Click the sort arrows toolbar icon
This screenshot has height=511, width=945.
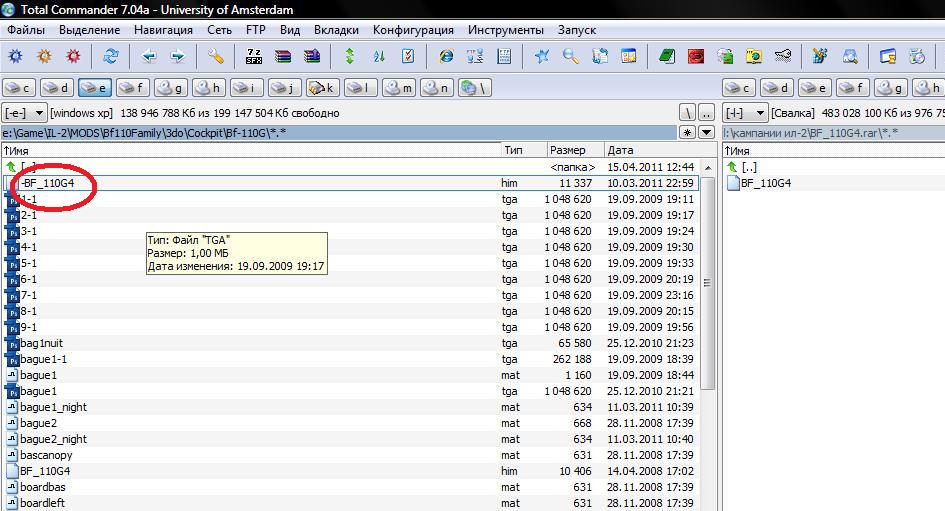tap(378, 57)
